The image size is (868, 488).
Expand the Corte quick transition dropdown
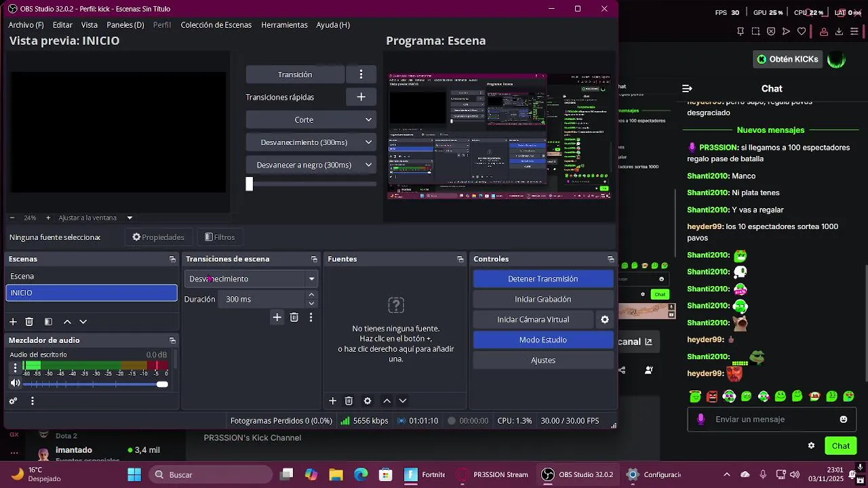[311, 120]
